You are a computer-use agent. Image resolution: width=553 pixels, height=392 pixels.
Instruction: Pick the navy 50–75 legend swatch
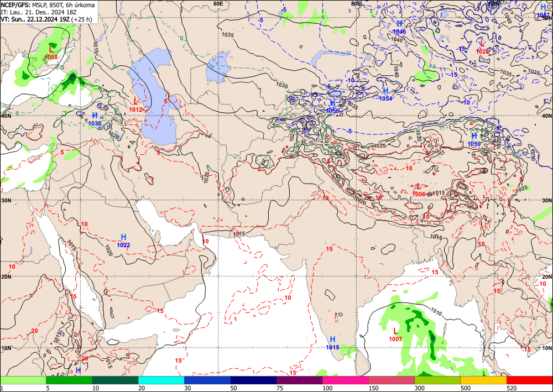[x=253, y=380]
